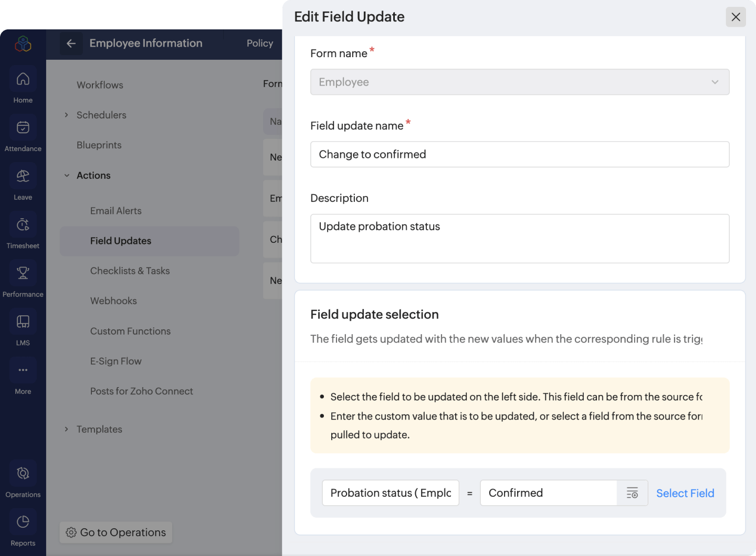Screen dimensions: 756x556
Task: Click the back arrow beside Employee Information
Action: [x=71, y=44]
